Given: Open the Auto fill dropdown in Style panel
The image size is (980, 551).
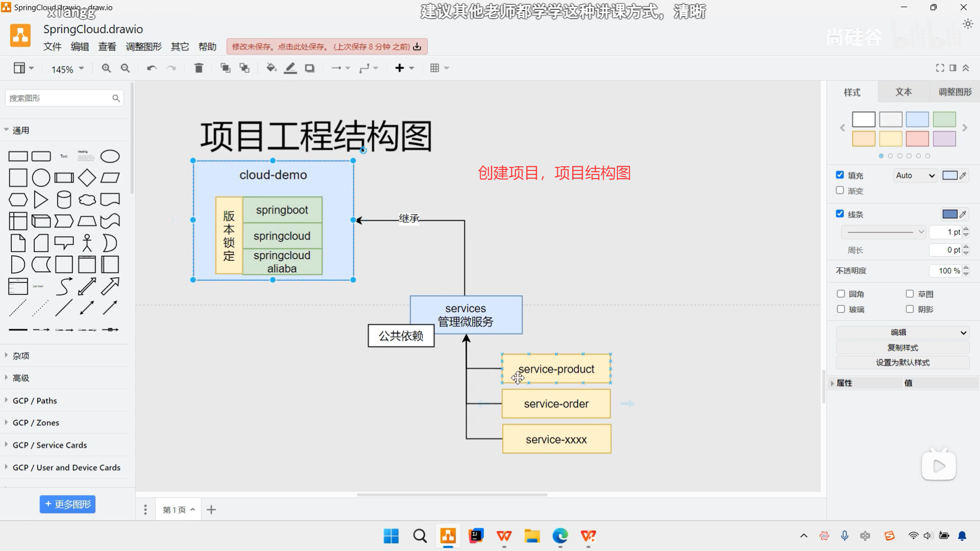Looking at the screenshot, I should 915,175.
